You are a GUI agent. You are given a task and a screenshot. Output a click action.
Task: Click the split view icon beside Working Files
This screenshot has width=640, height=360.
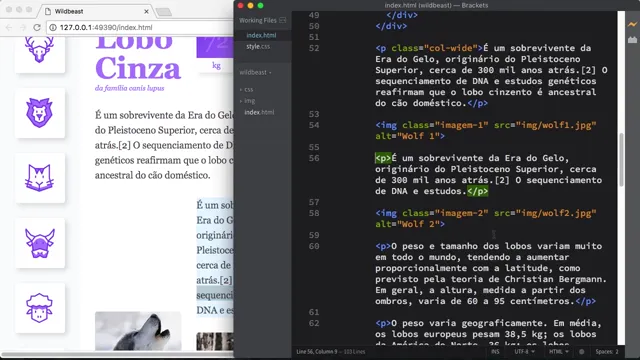point(282,20)
